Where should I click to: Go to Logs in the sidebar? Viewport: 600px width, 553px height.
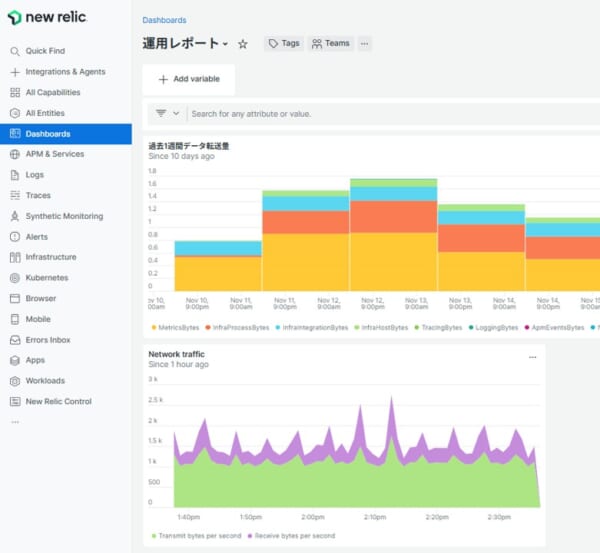pos(35,175)
